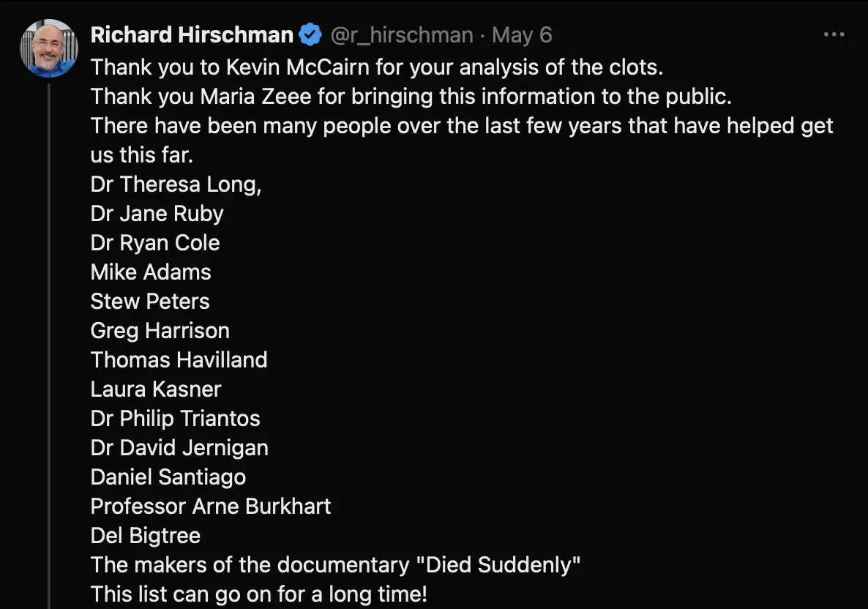Click the name Mike Adams
The image size is (868, 609).
pos(151,272)
